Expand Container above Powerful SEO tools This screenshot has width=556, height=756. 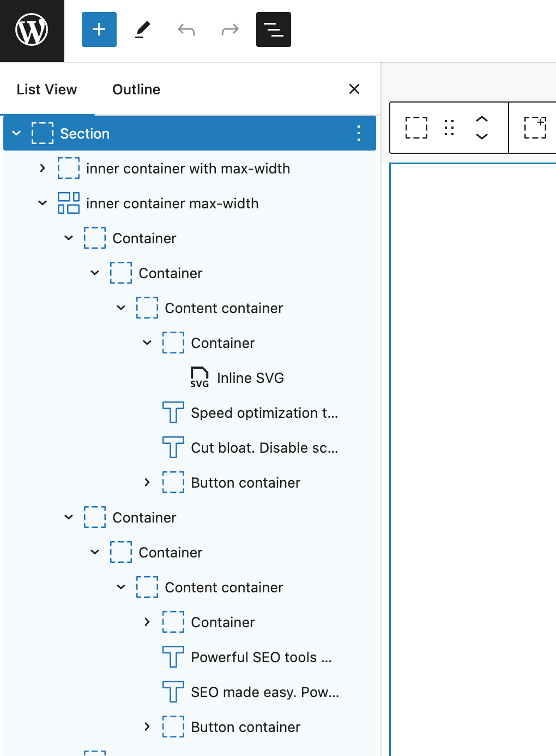(x=147, y=622)
